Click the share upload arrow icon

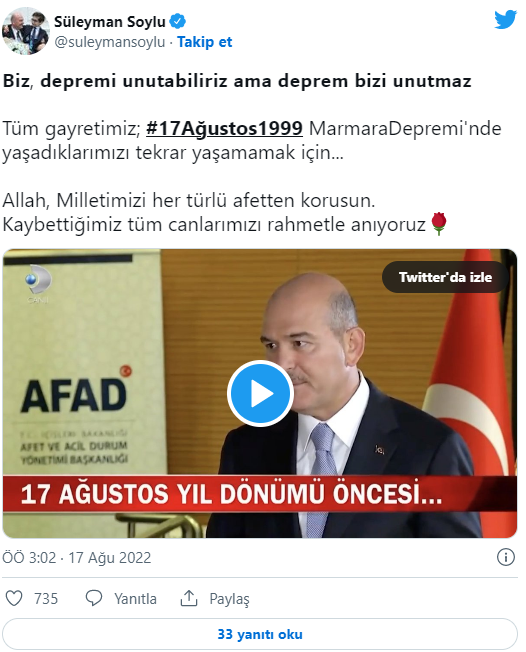(189, 598)
